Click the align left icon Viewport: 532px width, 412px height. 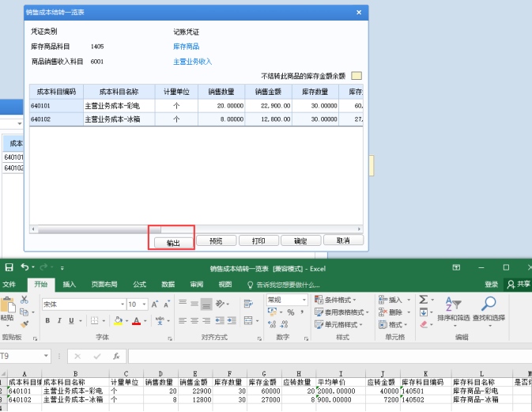(x=183, y=321)
